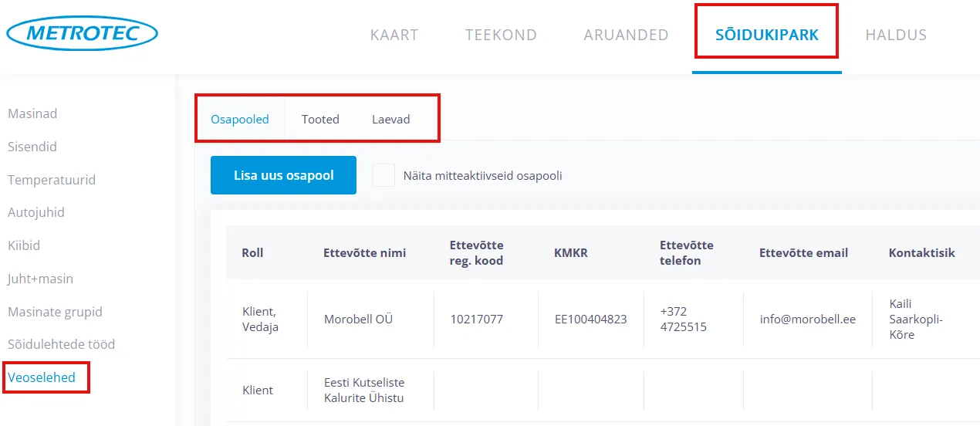Open Juht+masin sidebar link
This screenshot has width=980, height=426.
point(40,279)
